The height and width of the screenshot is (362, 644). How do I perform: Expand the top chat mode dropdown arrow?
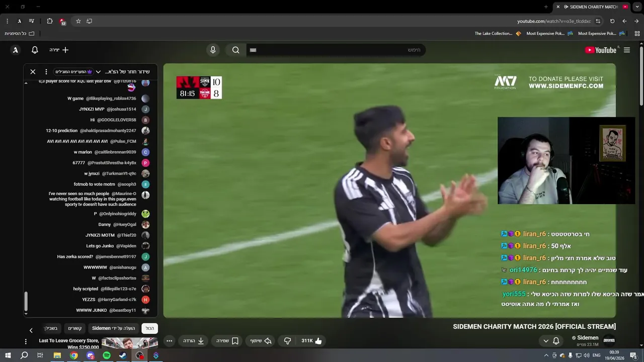tap(98, 72)
